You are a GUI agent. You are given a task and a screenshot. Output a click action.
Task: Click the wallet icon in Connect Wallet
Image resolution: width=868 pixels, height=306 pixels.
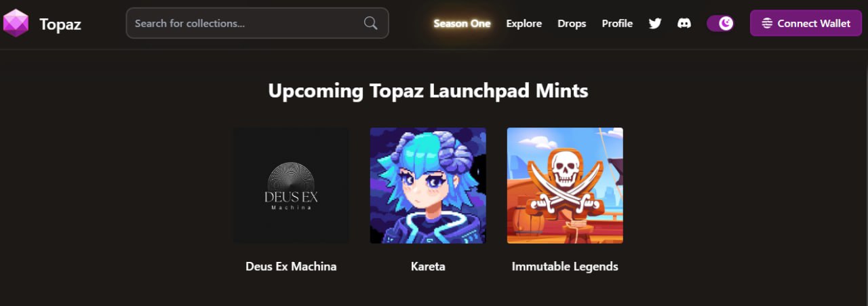point(767,23)
